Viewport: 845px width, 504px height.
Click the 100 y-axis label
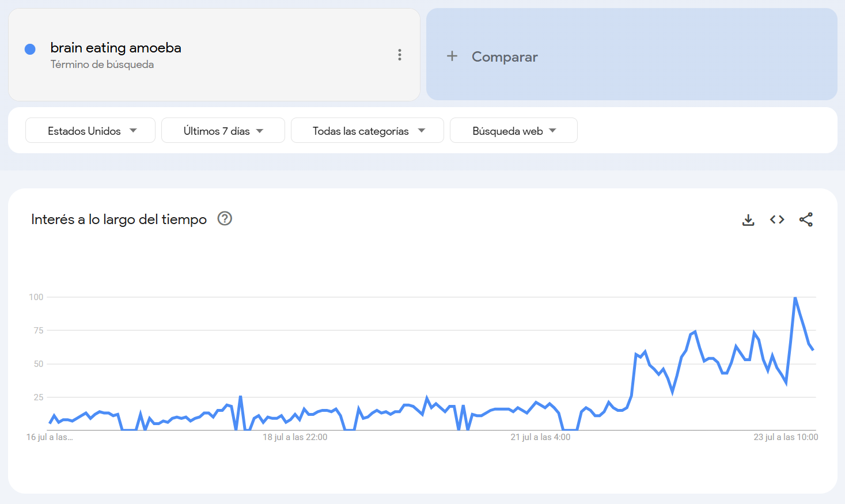coord(36,297)
